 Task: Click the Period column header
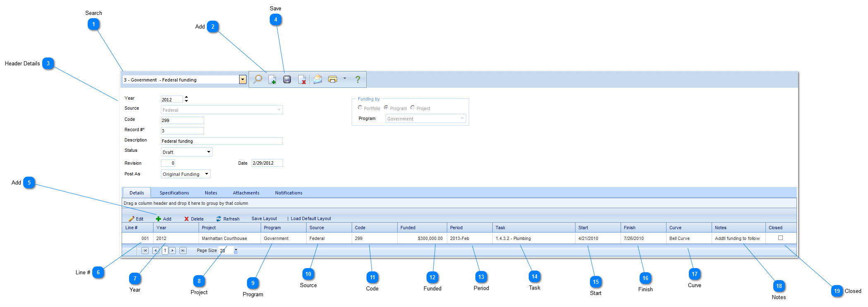tap(470, 228)
